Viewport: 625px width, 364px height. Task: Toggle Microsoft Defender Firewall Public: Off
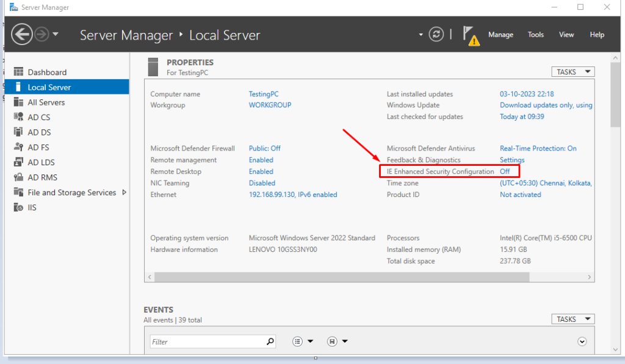click(264, 148)
